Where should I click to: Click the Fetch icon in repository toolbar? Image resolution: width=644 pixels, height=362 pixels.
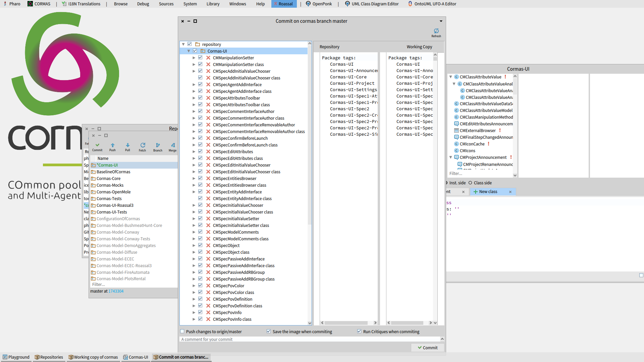pos(143,145)
